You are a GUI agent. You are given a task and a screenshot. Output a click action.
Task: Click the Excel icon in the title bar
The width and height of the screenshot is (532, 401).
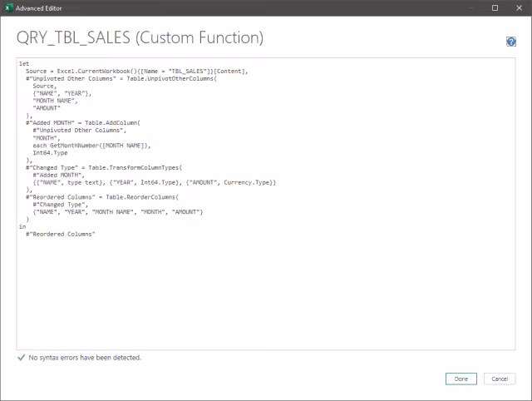pos(9,7)
